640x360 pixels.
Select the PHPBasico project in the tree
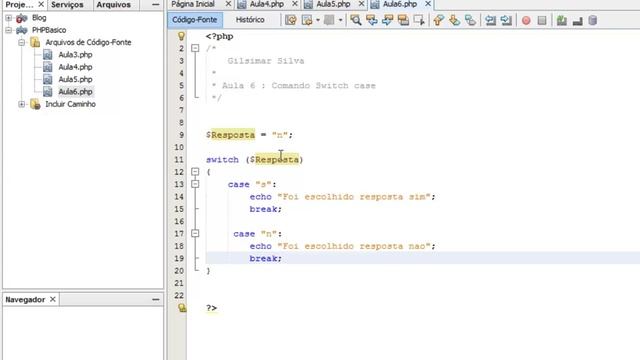(x=49, y=30)
